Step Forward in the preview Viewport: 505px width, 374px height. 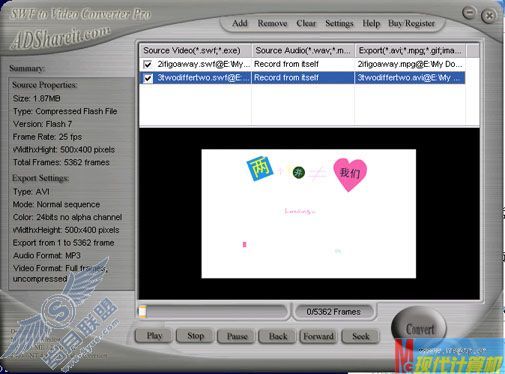click(319, 336)
